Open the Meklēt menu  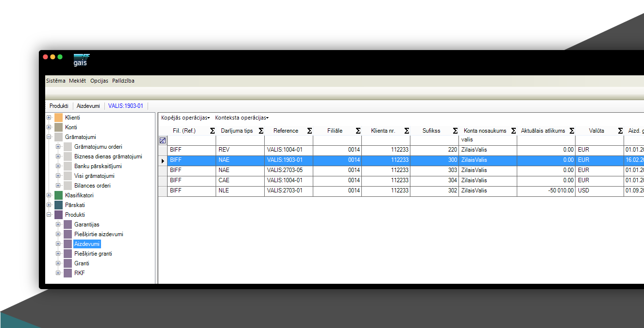point(78,81)
